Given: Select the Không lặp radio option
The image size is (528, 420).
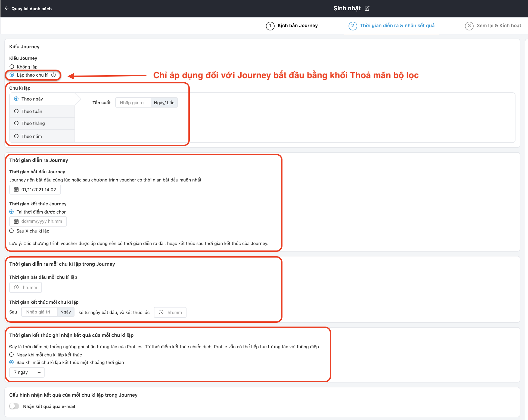Looking at the screenshot, I should coord(12,67).
